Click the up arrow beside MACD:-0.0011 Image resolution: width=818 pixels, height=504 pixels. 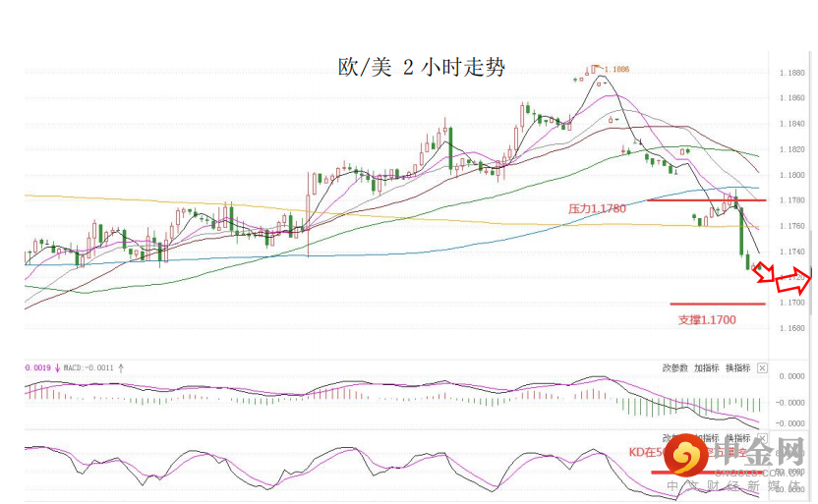pos(121,368)
